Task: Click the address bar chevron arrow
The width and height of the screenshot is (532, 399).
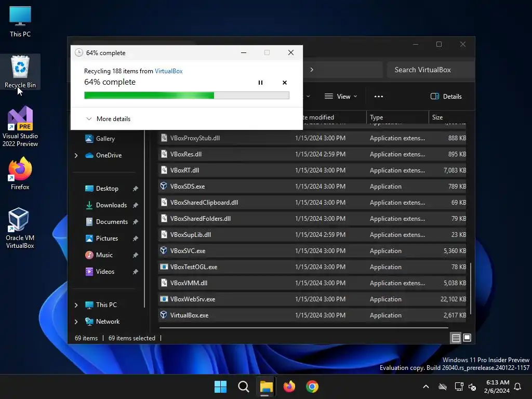Action: [312, 70]
